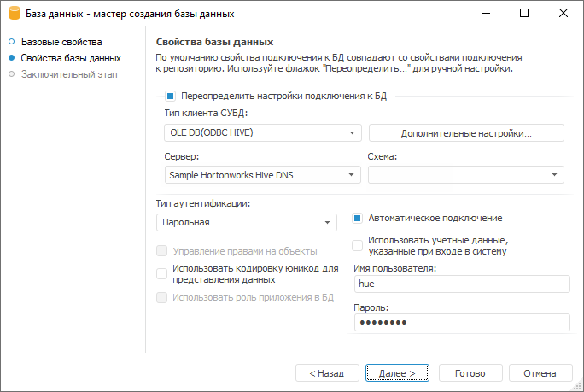The height and width of the screenshot is (392, 584).
Task: Cancel the wizard with Отмена
Action: pyautogui.click(x=540, y=373)
